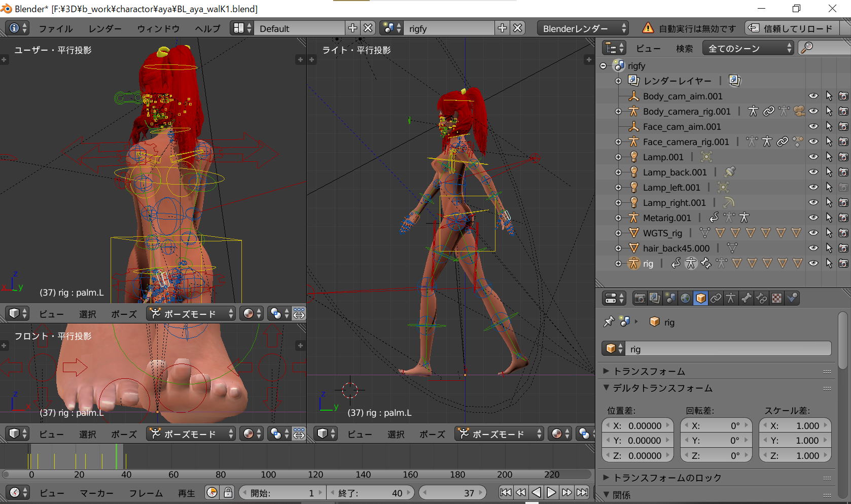The image size is (851, 504).
Task: Open the Pose menu in the top-left viewport
Action: point(124,314)
